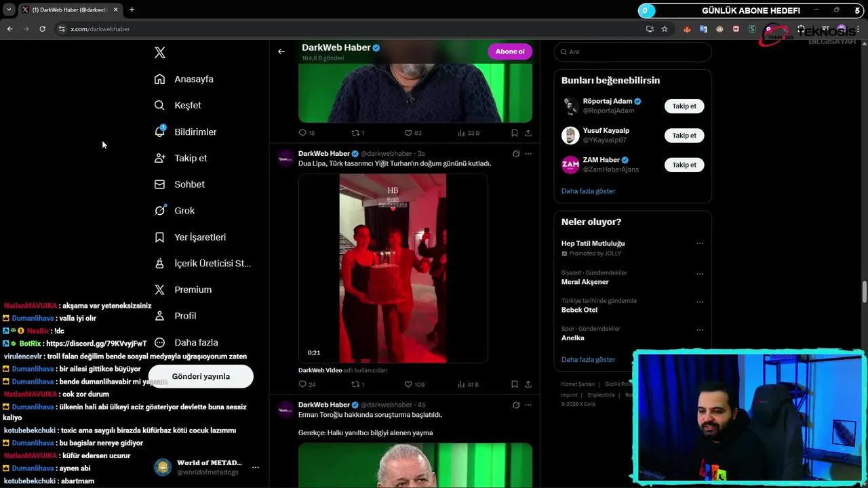This screenshot has width=868, height=488.
Task: Like the Dua Lipa post with 109 likes
Action: 414,384
